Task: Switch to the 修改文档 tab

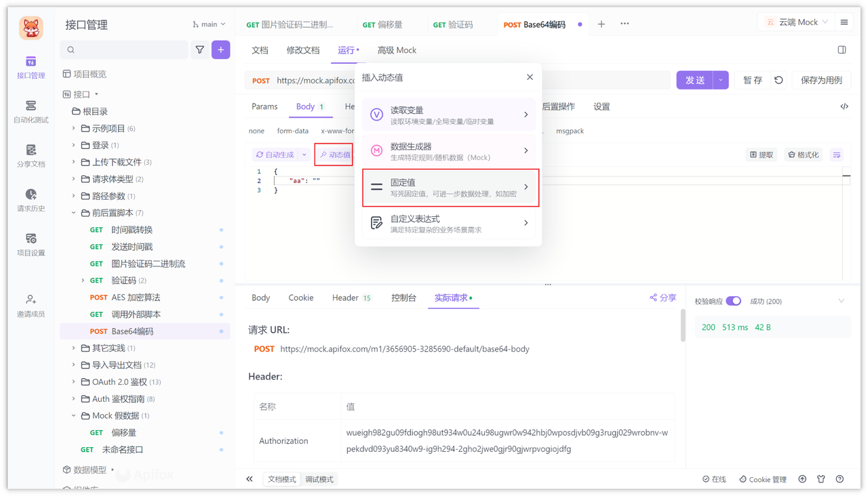Action: 303,50
